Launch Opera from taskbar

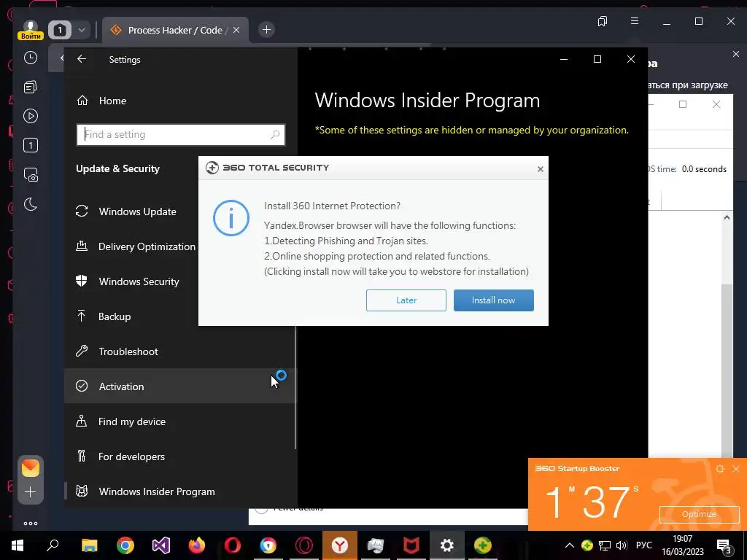[233, 545]
